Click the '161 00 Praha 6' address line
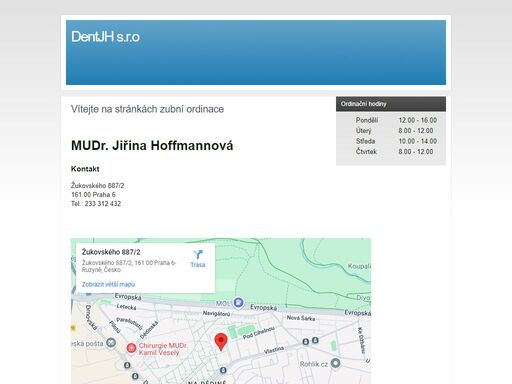The width and height of the screenshot is (512, 384). pyautogui.click(x=93, y=195)
